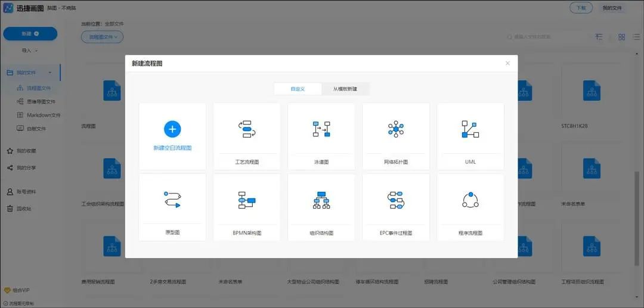Open the 导入 import dropdown
Screen dimensions: 644x308
[x=30, y=51]
